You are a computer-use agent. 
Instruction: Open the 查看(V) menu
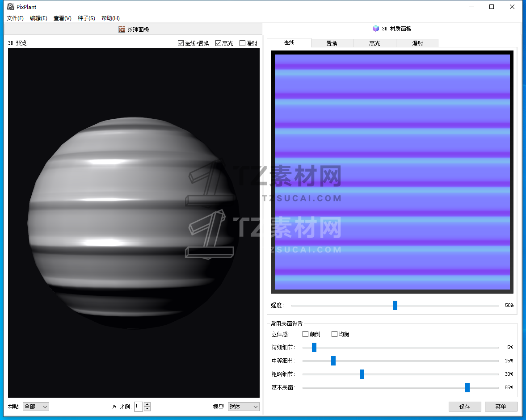tap(63, 18)
